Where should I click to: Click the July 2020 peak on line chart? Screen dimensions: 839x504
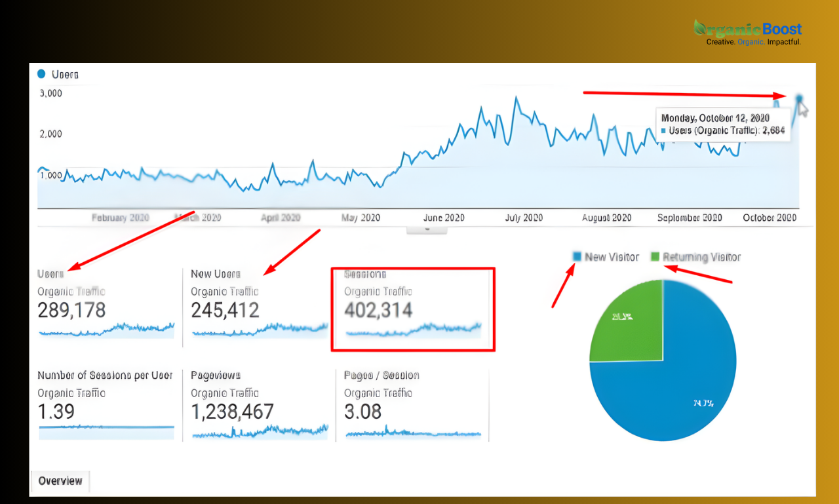[517, 98]
